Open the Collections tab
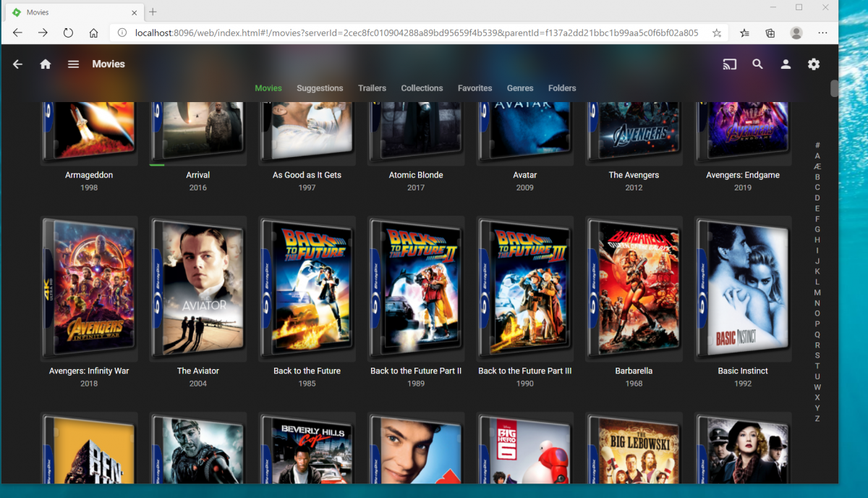This screenshot has height=498, width=868. [x=422, y=88]
